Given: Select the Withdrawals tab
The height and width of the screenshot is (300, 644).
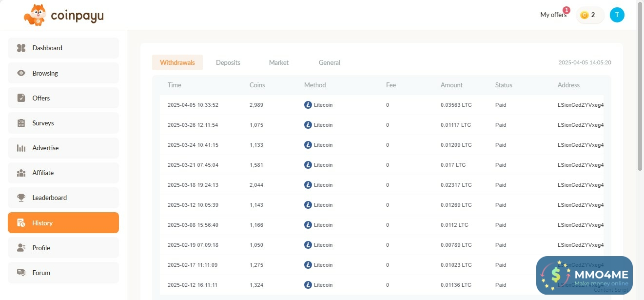Looking at the screenshot, I should [x=177, y=62].
